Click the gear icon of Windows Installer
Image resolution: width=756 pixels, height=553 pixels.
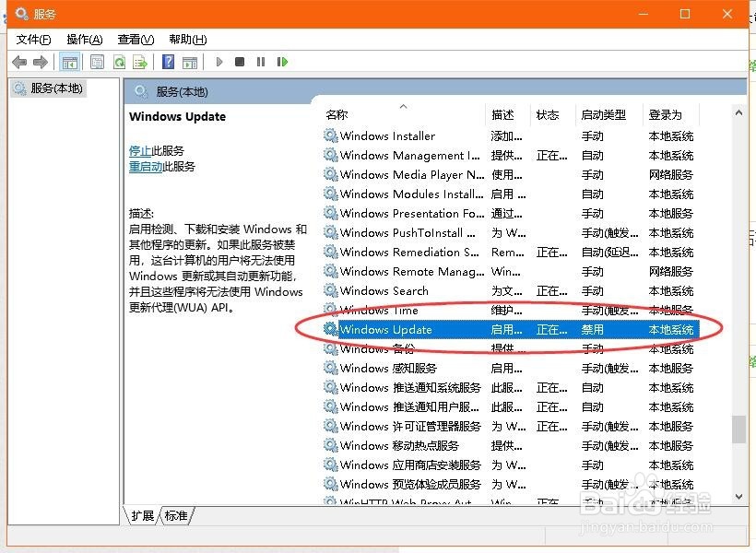pyautogui.click(x=330, y=135)
